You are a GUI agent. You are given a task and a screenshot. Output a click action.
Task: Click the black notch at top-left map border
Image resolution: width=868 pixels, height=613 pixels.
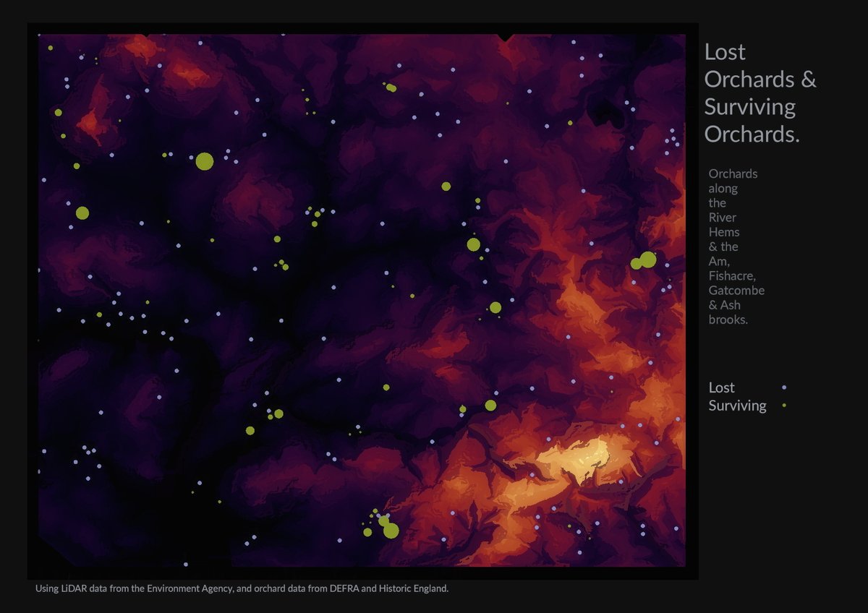146,34
